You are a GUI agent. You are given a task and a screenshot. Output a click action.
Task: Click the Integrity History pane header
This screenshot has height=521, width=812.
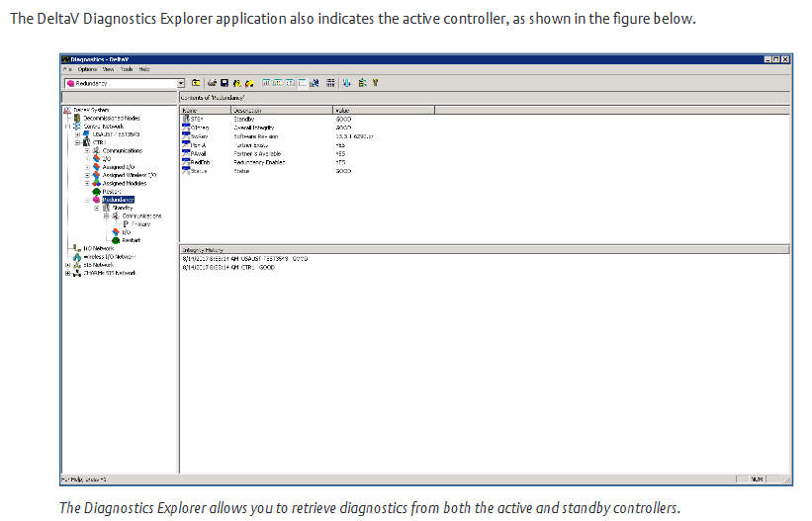pyautogui.click(x=485, y=249)
